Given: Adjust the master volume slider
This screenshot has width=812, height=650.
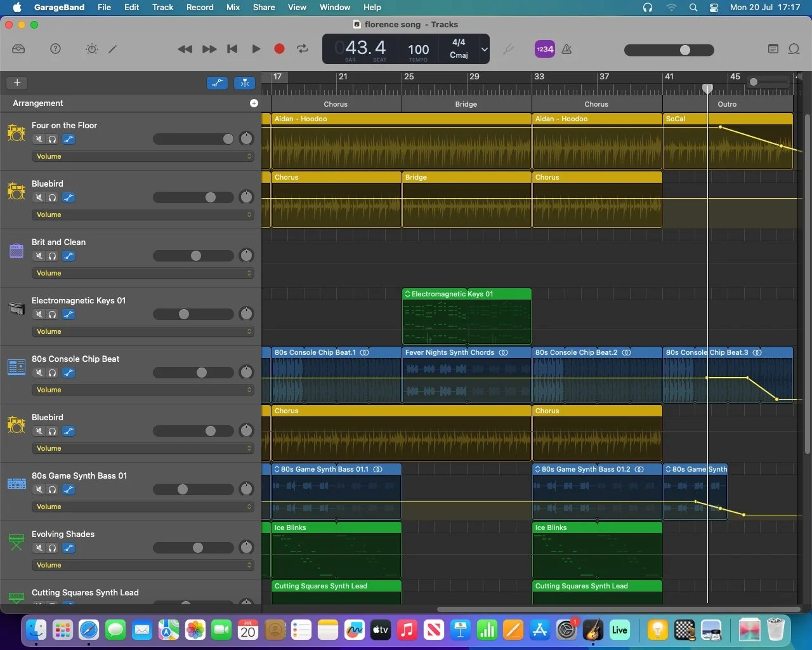Looking at the screenshot, I should click(x=669, y=50).
